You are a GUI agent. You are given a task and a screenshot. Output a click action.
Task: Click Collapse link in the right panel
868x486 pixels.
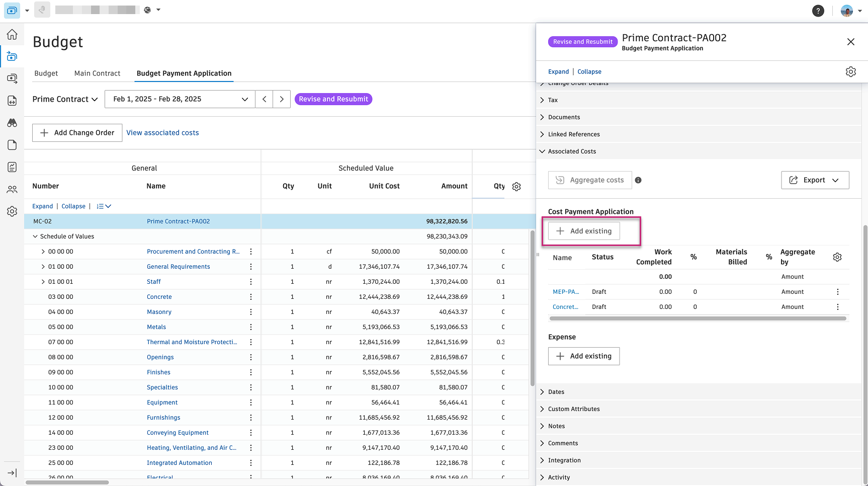[x=589, y=72]
